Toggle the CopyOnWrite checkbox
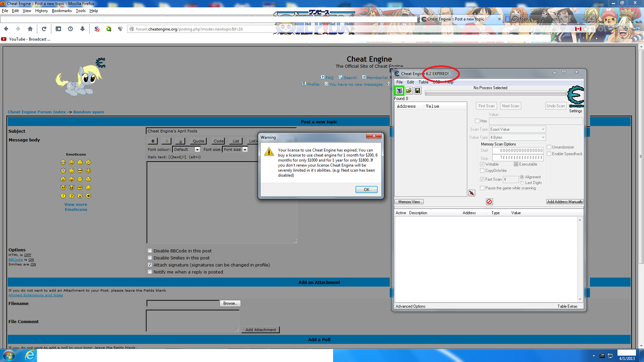The image size is (644, 362). [x=482, y=171]
